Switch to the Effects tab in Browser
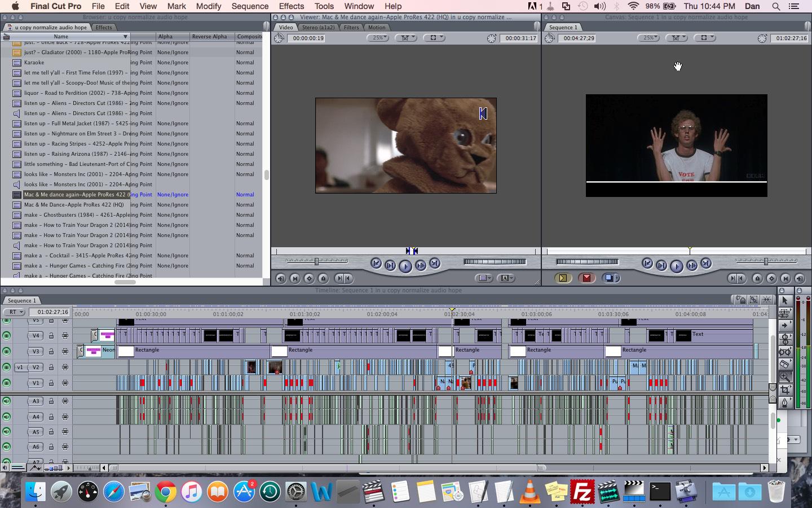 [x=104, y=27]
